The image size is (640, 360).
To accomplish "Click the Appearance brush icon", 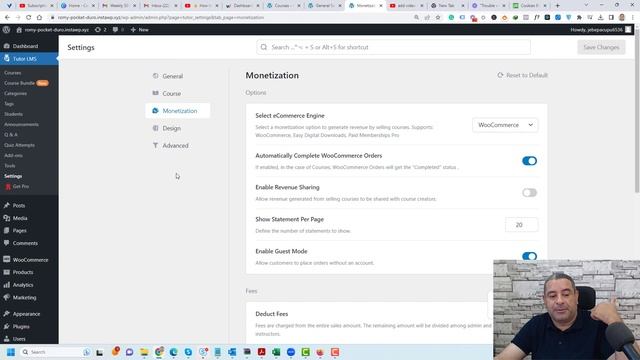I will tap(7, 314).
